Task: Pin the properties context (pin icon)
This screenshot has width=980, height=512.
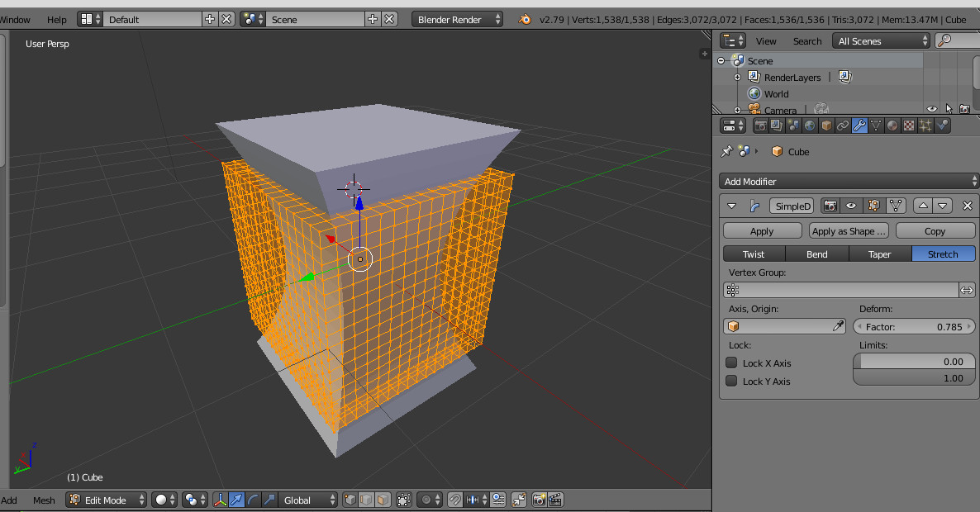Action: click(726, 151)
